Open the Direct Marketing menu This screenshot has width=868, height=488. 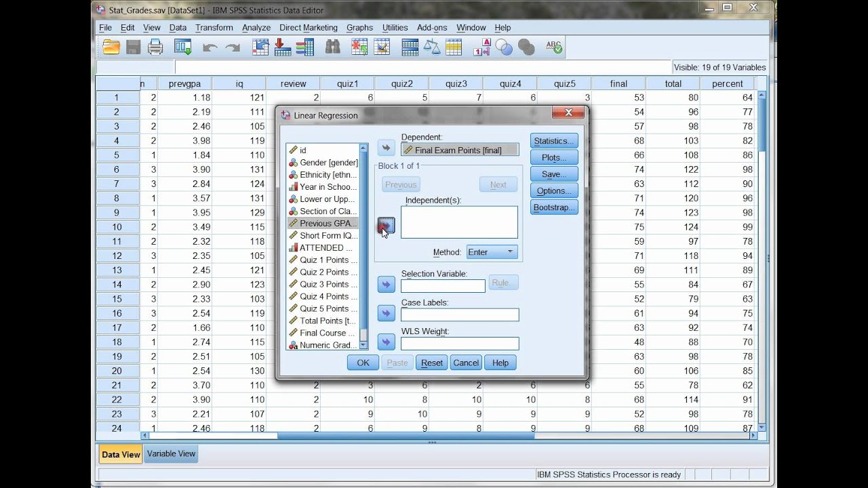pos(308,28)
